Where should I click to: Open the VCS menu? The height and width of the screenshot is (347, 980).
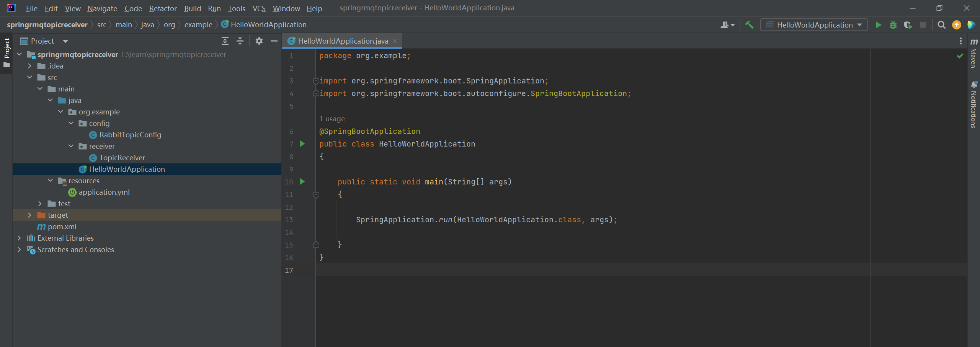(x=259, y=8)
